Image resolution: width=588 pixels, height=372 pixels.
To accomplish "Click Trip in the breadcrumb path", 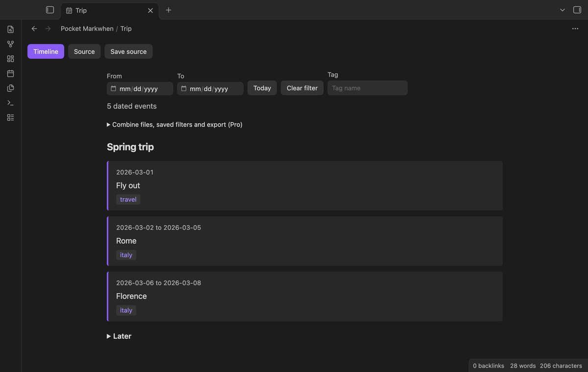I will (126, 29).
